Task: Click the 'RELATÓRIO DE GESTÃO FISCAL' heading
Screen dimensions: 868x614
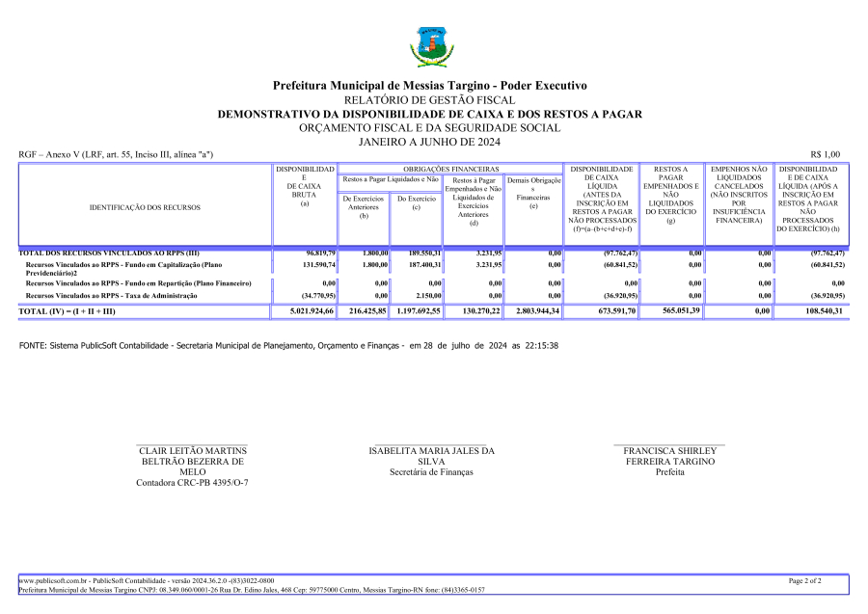Action: [429, 100]
